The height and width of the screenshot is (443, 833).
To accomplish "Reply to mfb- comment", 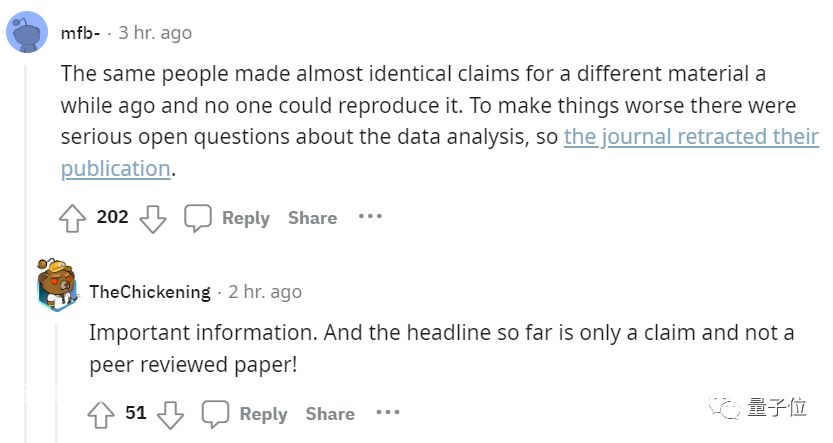I will coord(245,218).
